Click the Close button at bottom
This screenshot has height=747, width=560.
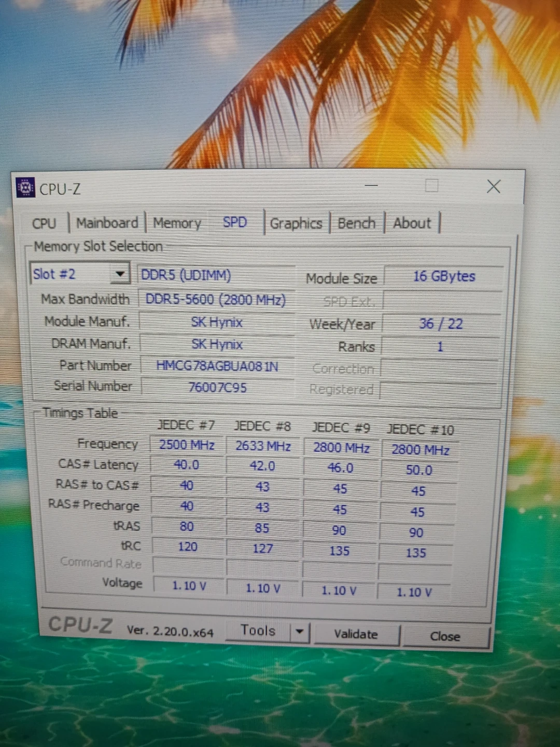pyautogui.click(x=445, y=636)
